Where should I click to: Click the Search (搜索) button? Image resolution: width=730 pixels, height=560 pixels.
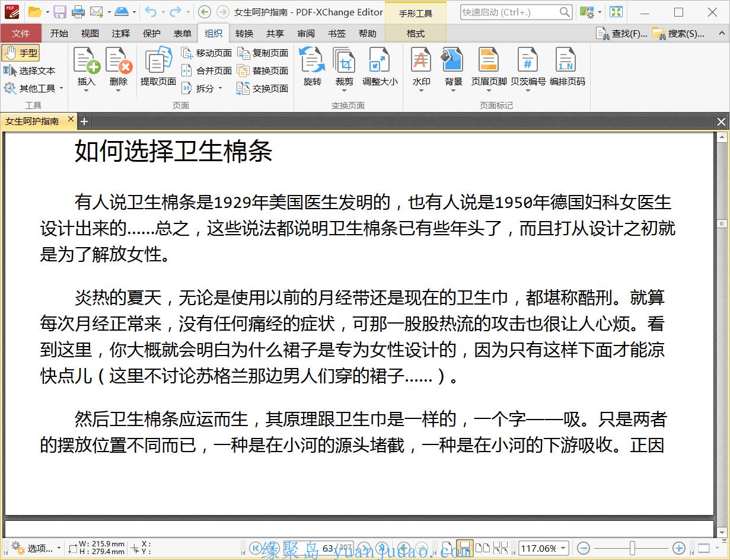(678, 34)
